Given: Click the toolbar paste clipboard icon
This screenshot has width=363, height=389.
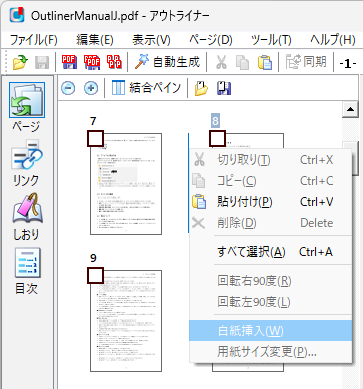Looking at the screenshot, I should [x=265, y=62].
